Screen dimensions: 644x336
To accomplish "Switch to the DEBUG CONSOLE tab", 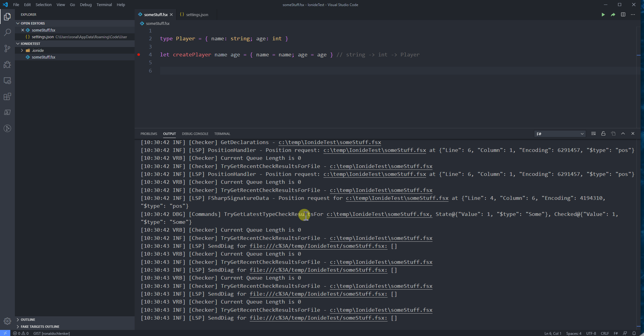I will tap(195, 134).
